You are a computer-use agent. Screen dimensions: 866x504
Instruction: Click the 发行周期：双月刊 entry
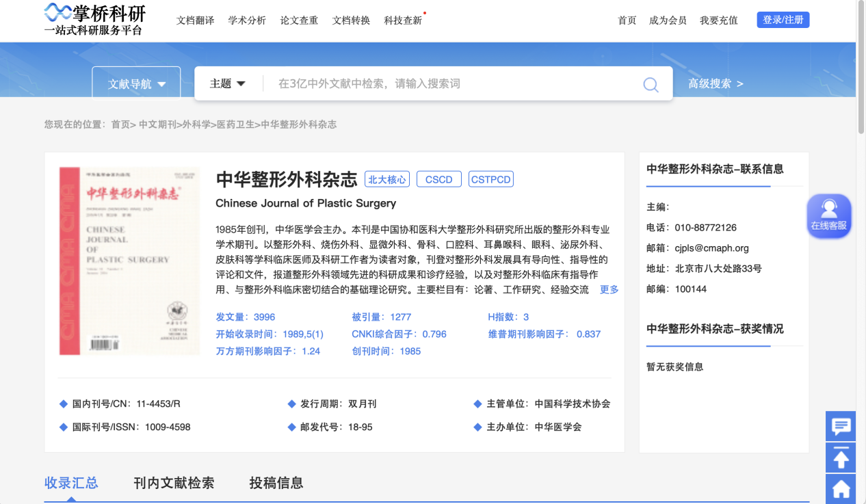(x=332, y=404)
